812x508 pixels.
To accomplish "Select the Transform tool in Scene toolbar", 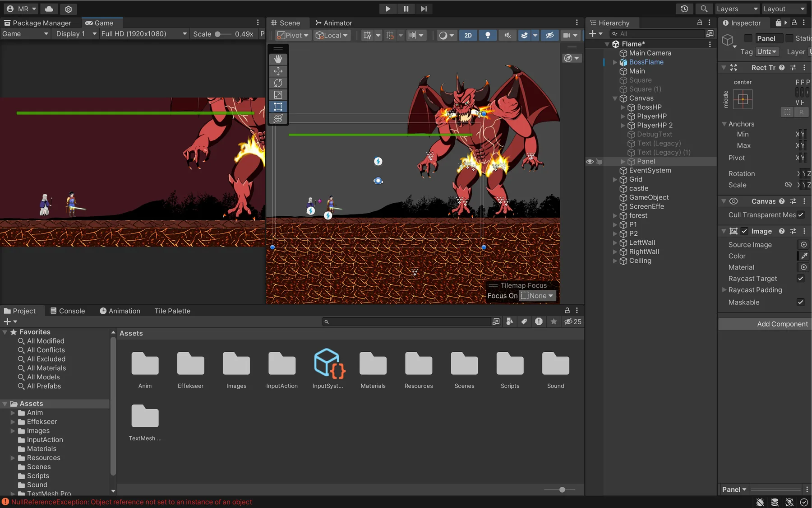I will tap(278, 118).
